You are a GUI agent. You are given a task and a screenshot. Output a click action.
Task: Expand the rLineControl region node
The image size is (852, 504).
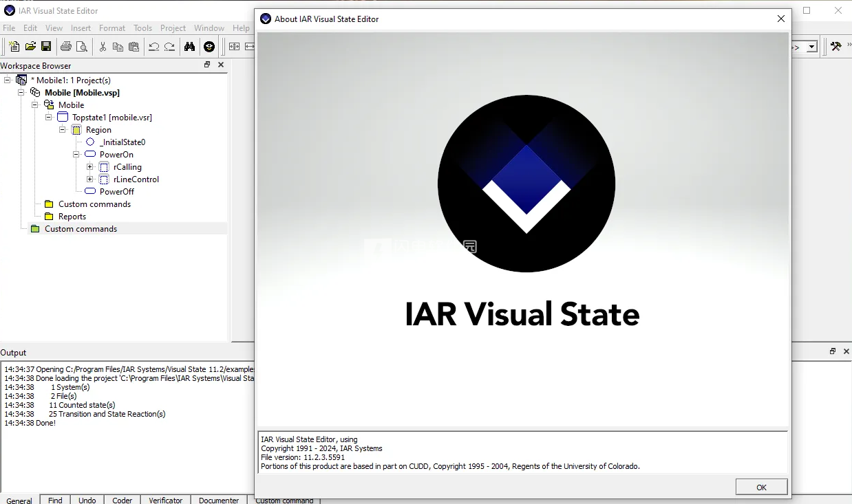click(89, 179)
